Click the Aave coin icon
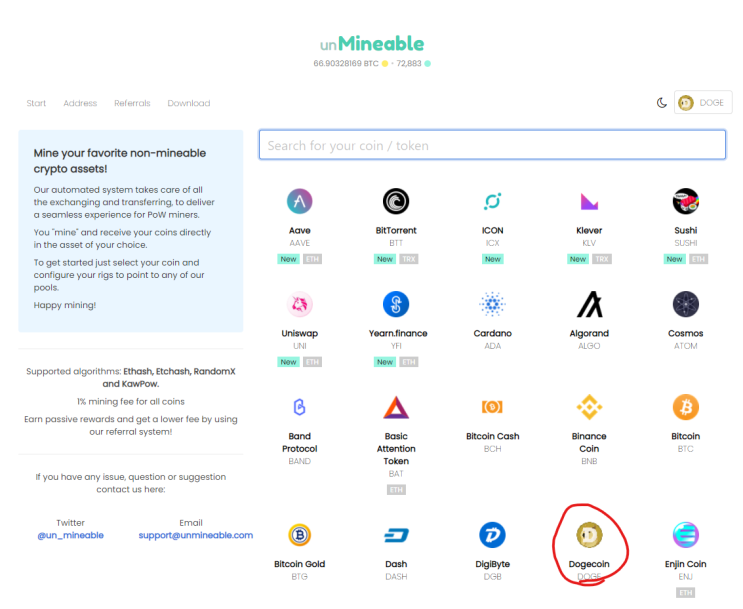743x609 pixels. coord(299,201)
